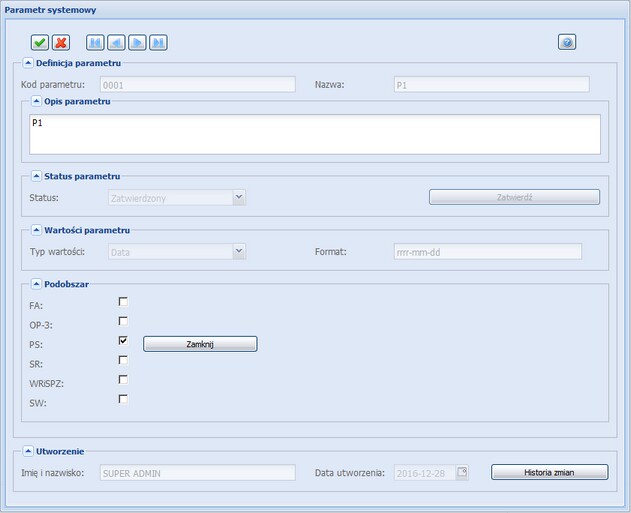Click the Opis parametru text area

pos(315,134)
